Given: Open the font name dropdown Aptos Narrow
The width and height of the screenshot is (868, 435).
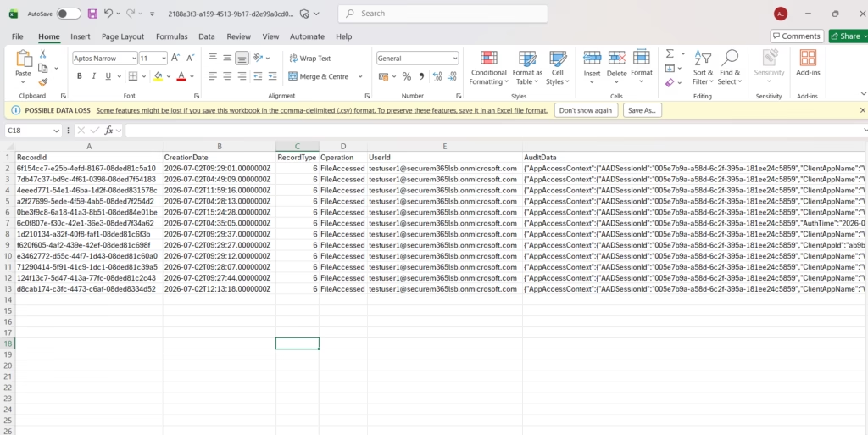Looking at the screenshot, I should [x=134, y=59].
